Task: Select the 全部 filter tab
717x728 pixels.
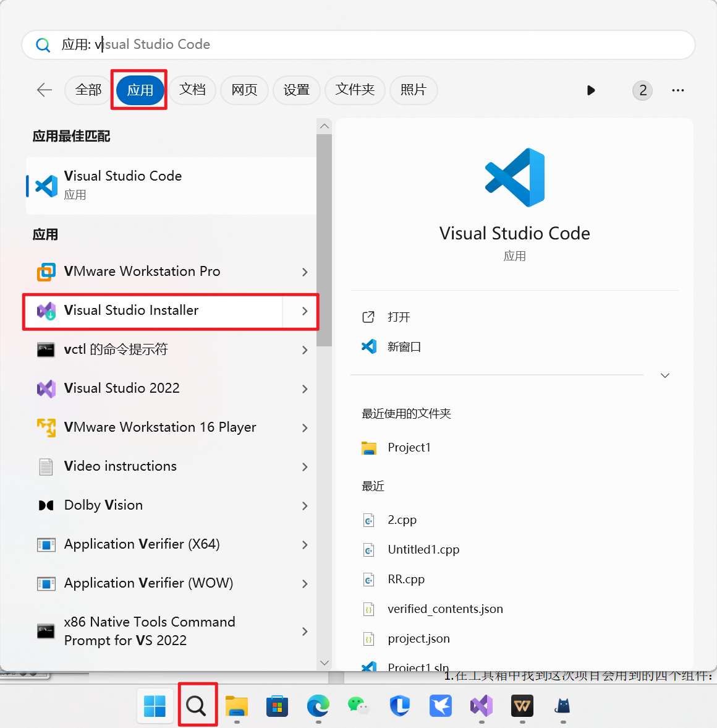Action: (88, 90)
